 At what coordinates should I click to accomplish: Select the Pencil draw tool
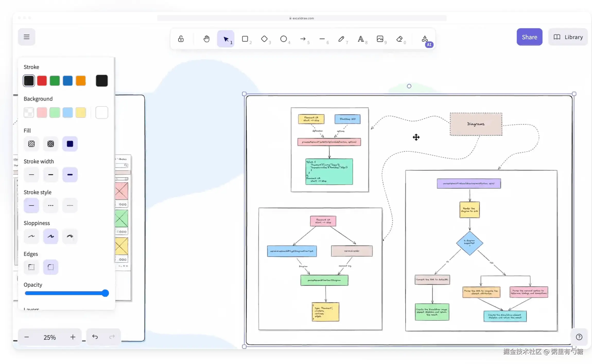pos(341,39)
